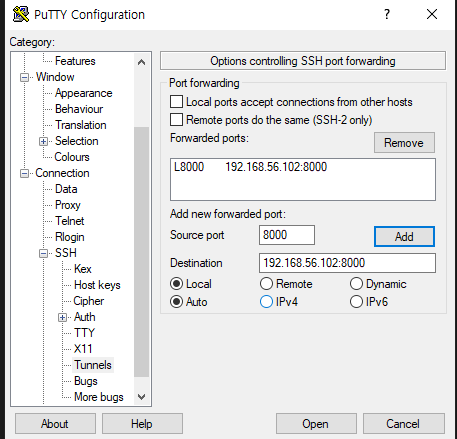Expand the Selection tree node

pos(43,141)
